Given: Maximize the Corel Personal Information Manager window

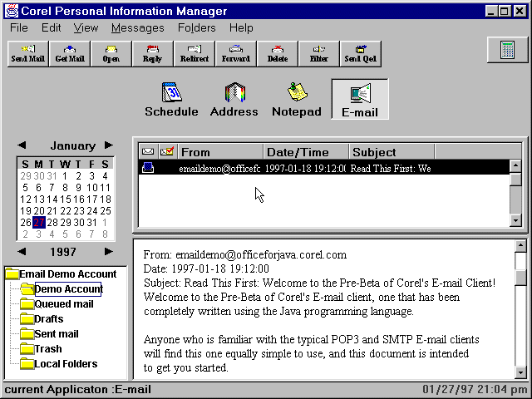Looking at the screenshot, I should click(505, 11).
